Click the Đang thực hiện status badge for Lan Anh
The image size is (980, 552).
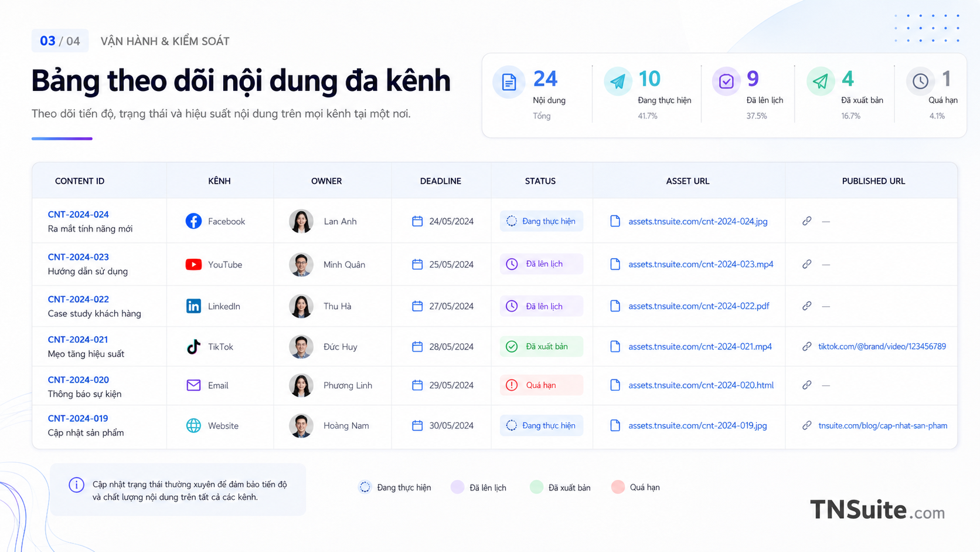[x=541, y=221]
